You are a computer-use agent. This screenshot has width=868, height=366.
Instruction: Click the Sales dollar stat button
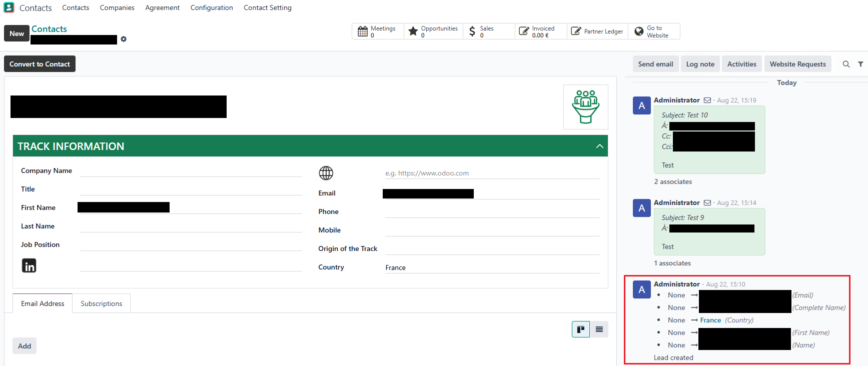pyautogui.click(x=488, y=31)
